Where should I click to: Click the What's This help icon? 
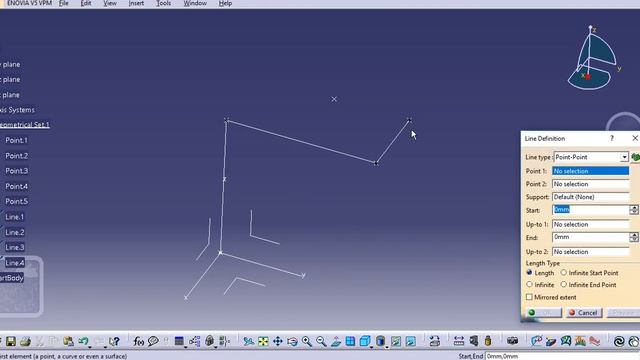point(114,341)
